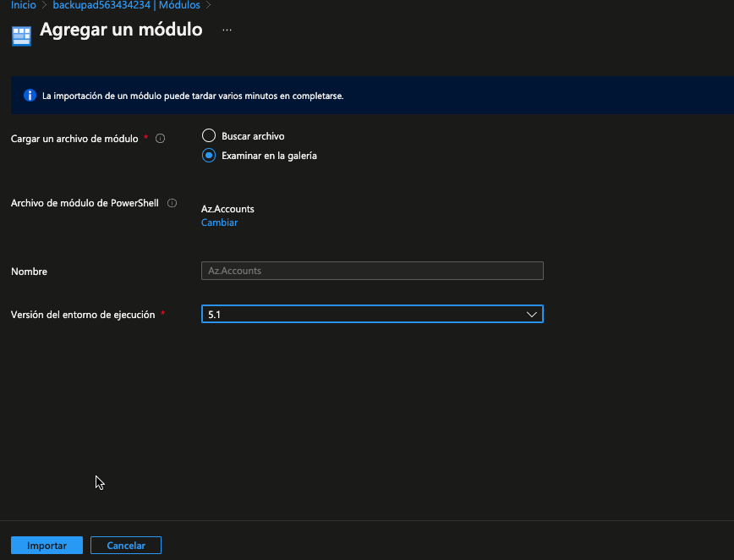734x560 pixels.
Task: Click info icon beside Archivo de módulo de PowerShell
Action: click(x=172, y=203)
